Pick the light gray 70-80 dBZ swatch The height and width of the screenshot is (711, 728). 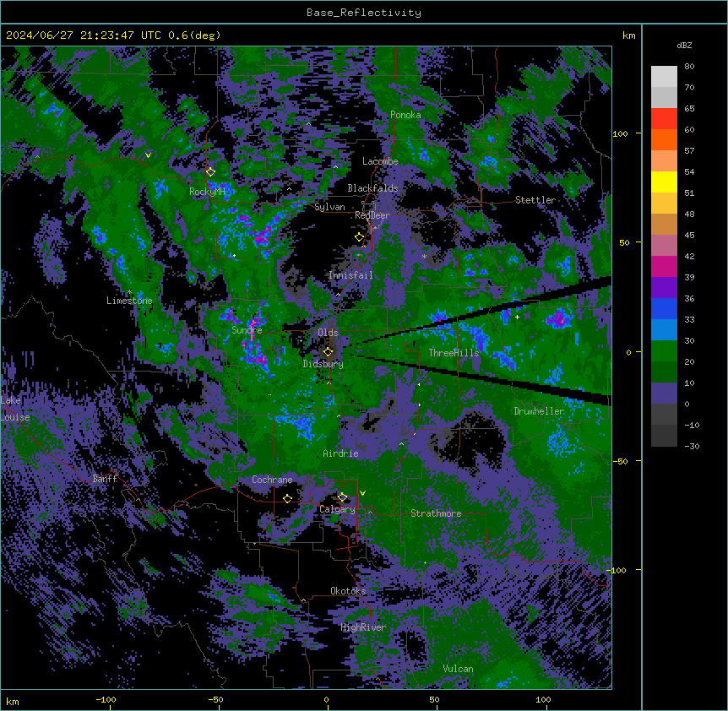click(664, 77)
